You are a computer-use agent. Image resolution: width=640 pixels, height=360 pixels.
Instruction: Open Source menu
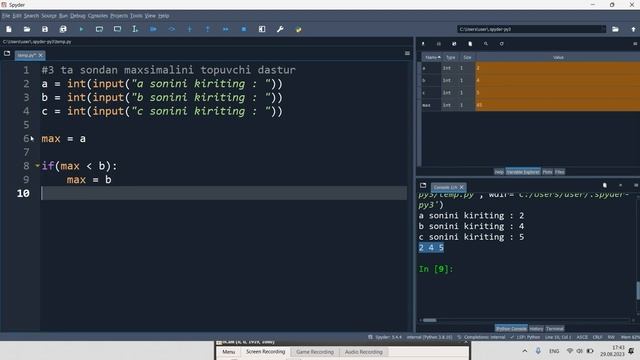pos(49,16)
